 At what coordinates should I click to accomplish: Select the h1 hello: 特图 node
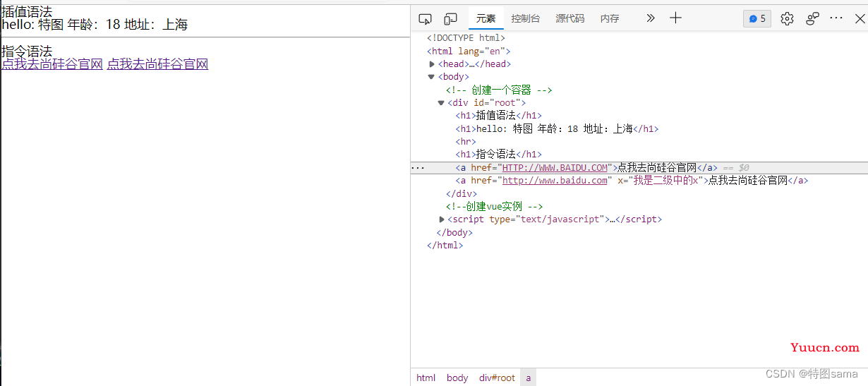click(557, 129)
